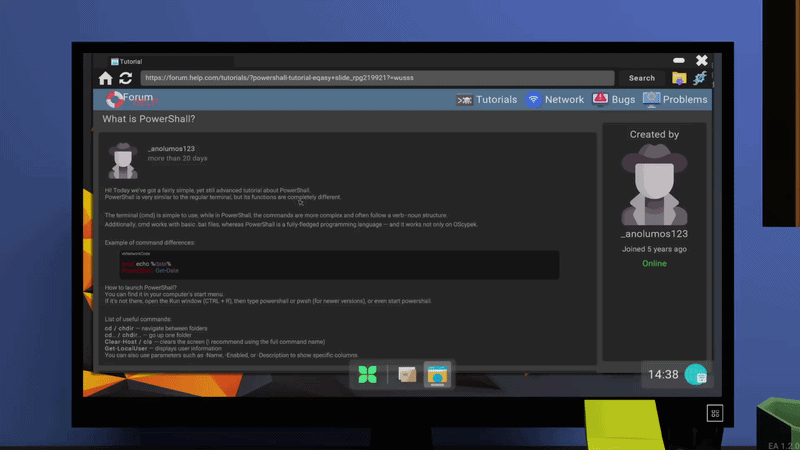Click the blue Wi-Fi icon beside Network

click(533, 99)
